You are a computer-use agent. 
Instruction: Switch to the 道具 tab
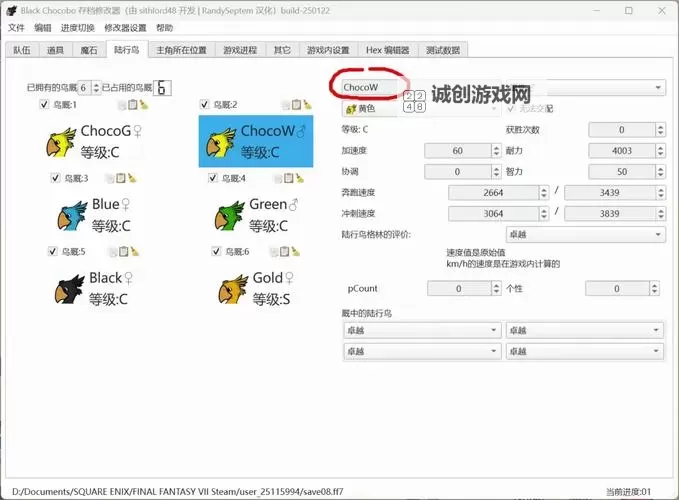(55, 50)
